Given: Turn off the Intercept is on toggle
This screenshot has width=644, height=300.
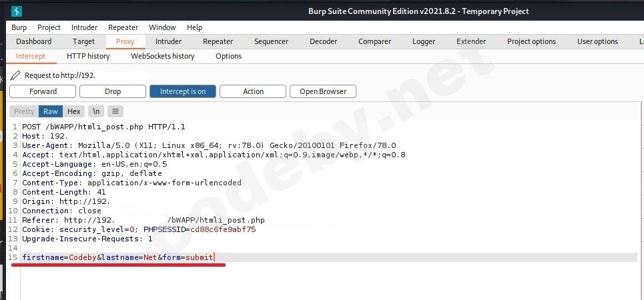Looking at the screenshot, I should tap(183, 91).
